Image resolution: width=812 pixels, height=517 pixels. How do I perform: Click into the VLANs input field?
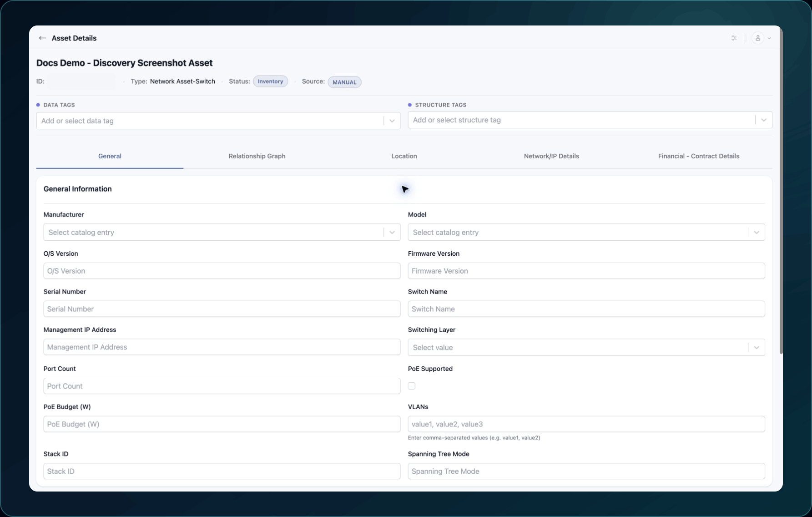coord(586,424)
